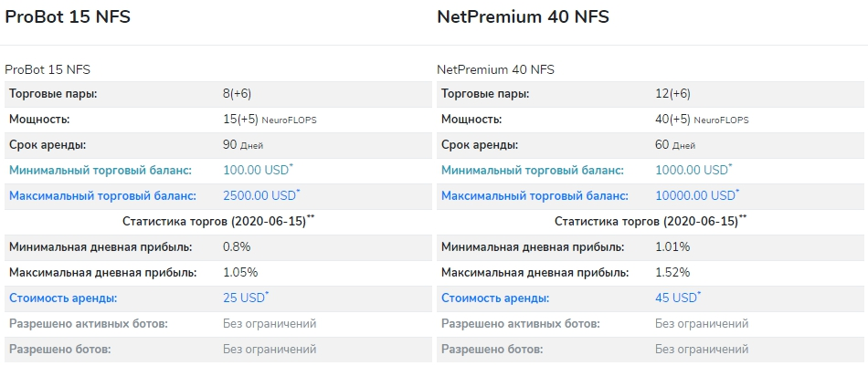The width and height of the screenshot is (868, 366).
Task: Click ProBot 2500.00 USD maximum balance value
Action: click(261, 195)
